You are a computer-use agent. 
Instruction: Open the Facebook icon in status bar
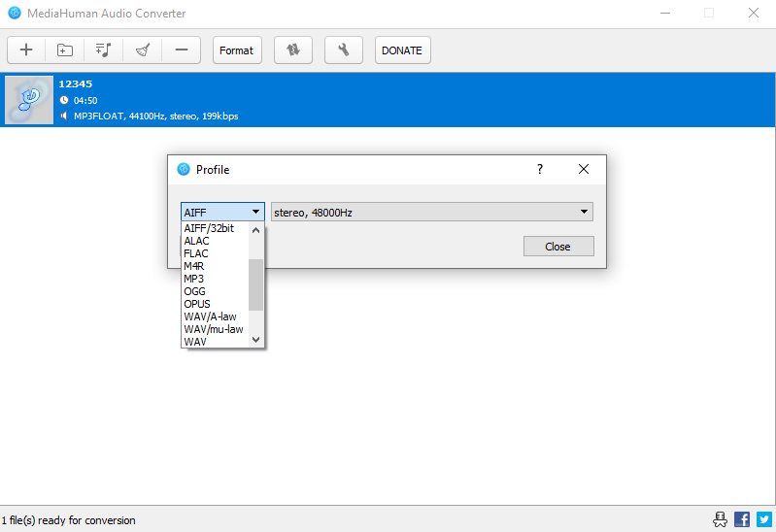[742, 519]
